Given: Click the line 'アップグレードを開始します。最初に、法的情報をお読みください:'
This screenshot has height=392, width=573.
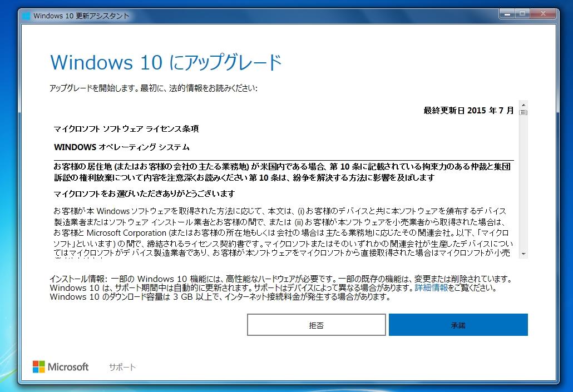Looking at the screenshot, I should point(154,88).
